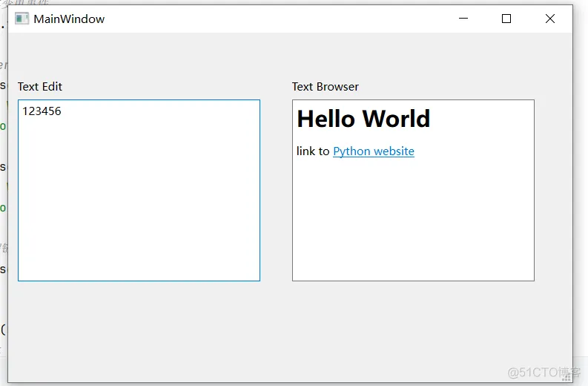Click the 51CTO watermark text
The height and width of the screenshot is (386, 588).
pyautogui.click(x=534, y=373)
